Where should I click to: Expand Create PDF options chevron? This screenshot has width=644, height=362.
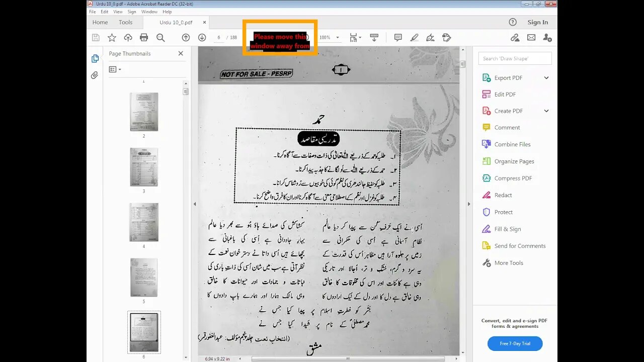[x=546, y=111]
